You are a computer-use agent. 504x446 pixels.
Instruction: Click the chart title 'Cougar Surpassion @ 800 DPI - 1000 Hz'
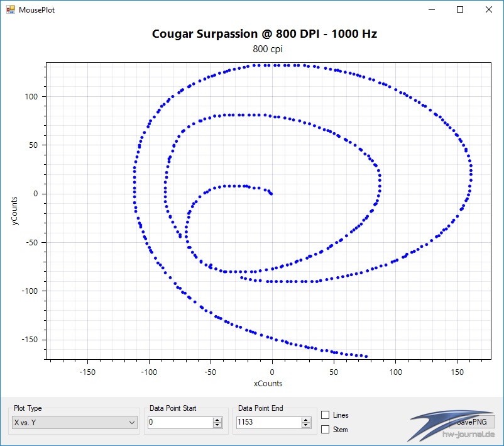[x=264, y=34]
